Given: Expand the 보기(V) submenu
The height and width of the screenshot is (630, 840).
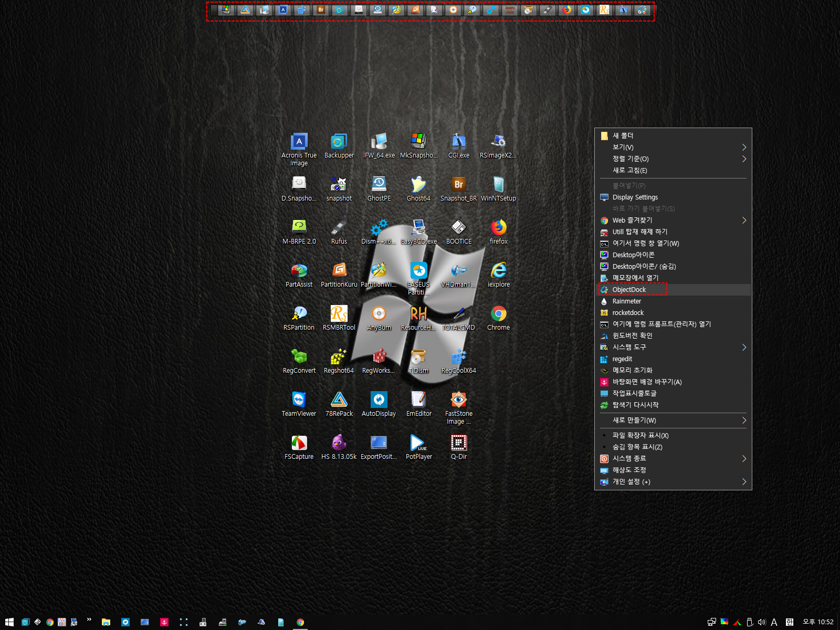Looking at the screenshot, I should [673, 146].
